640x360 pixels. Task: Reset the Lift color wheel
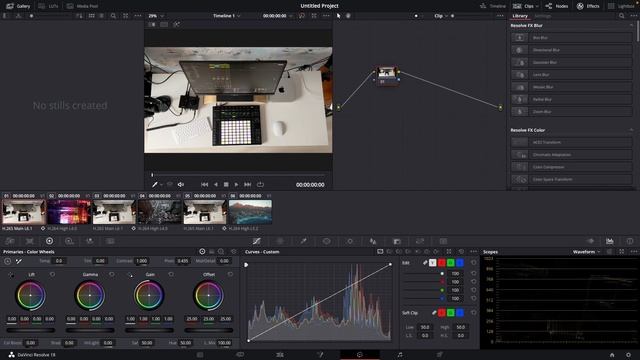pyautogui.click(x=52, y=275)
